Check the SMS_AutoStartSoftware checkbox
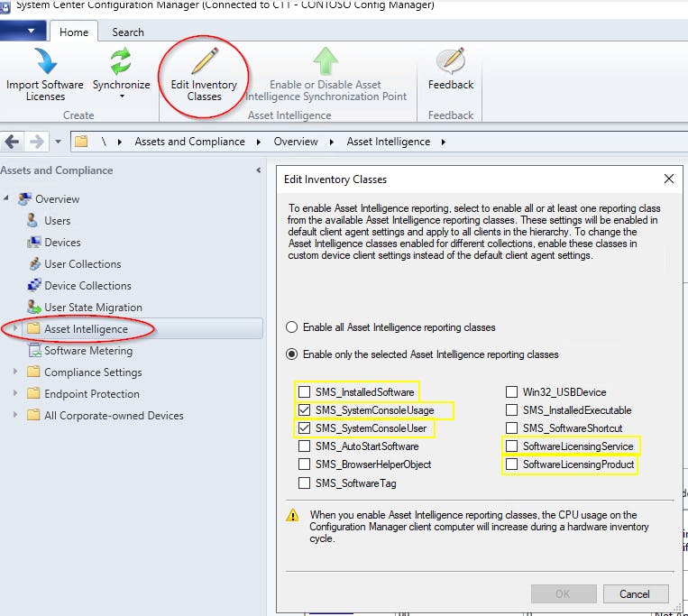 pyautogui.click(x=304, y=446)
